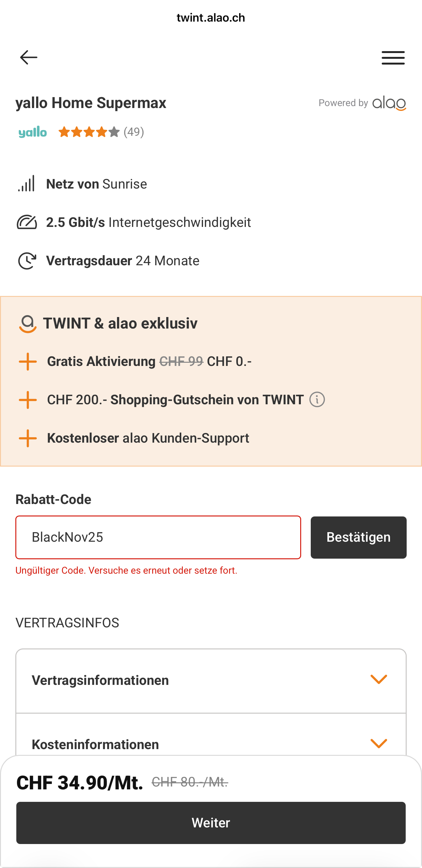
Task: Tap the yallo brand logo
Action: 33,132
